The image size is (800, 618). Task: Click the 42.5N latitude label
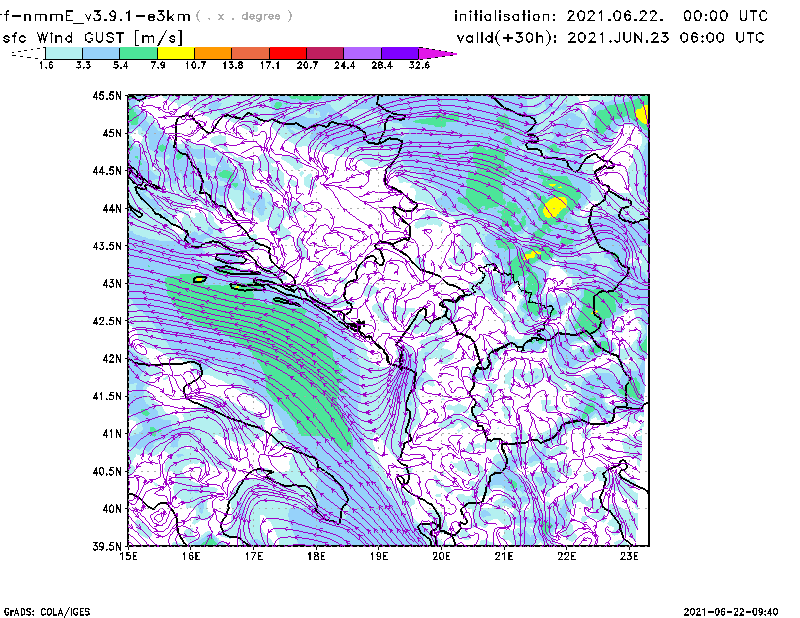tap(107, 320)
